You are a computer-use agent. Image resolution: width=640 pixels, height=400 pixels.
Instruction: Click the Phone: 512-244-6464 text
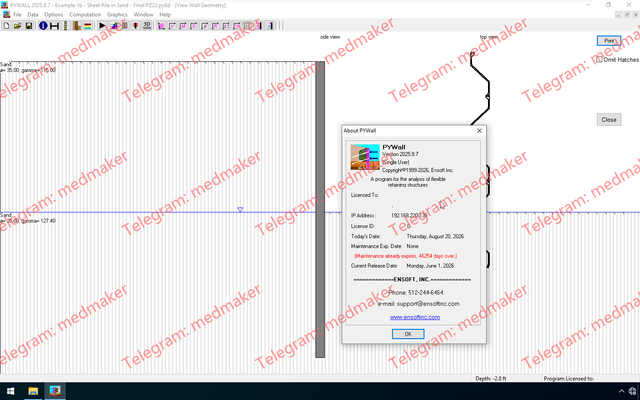[416, 293]
